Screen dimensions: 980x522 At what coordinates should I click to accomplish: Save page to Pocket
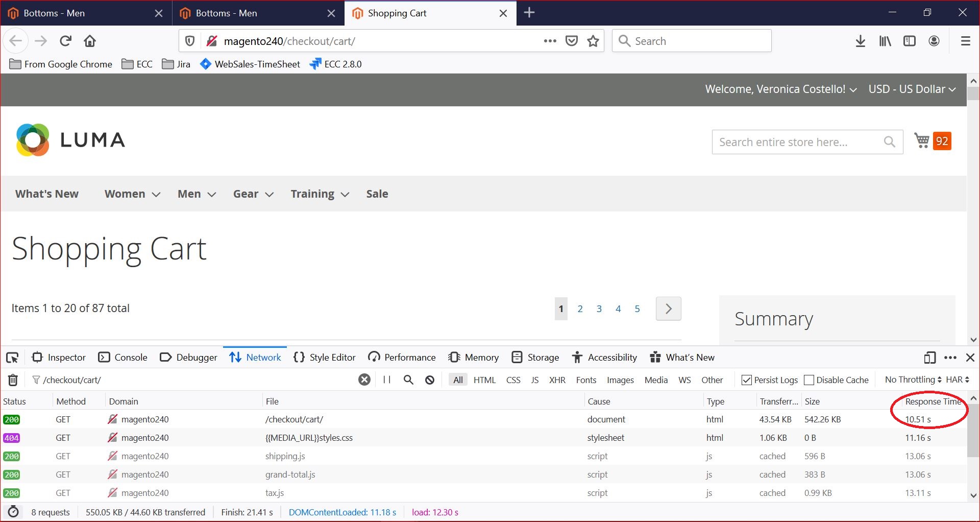click(x=572, y=41)
